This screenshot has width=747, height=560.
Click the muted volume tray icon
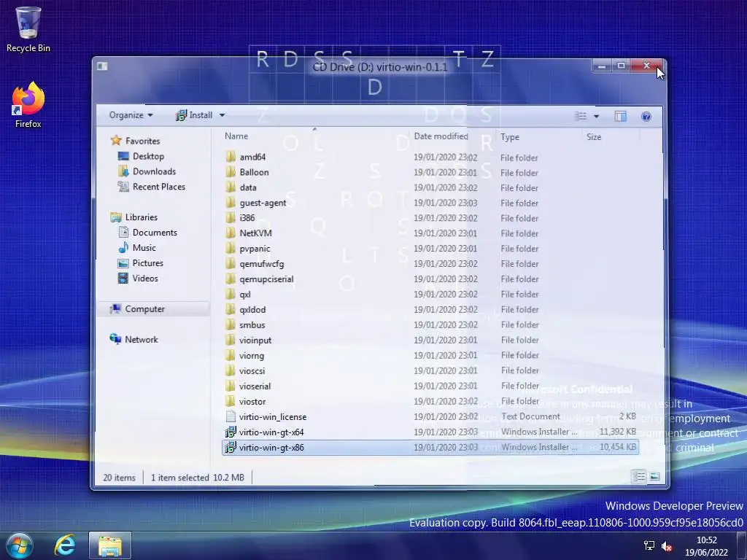click(667, 547)
